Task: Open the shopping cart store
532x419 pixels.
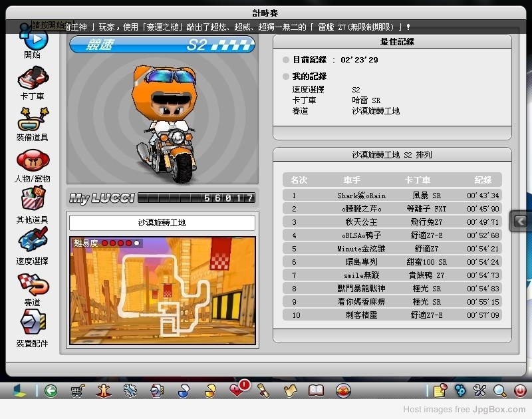Action: tap(77, 390)
